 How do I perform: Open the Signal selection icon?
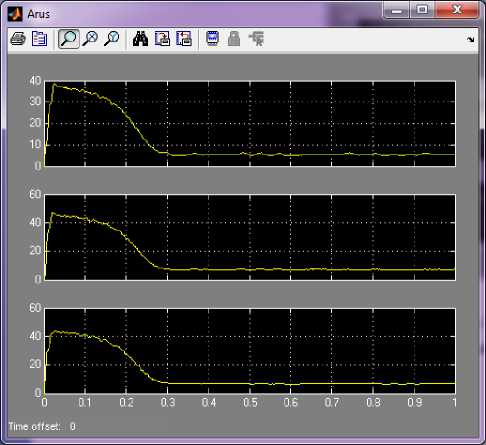tap(256, 39)
